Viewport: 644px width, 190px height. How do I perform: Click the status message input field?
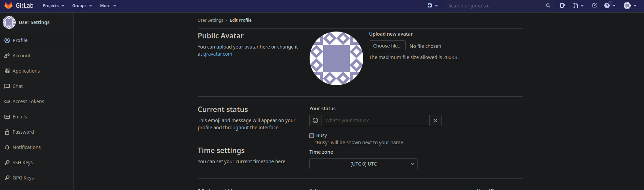(x=375, y=120)
